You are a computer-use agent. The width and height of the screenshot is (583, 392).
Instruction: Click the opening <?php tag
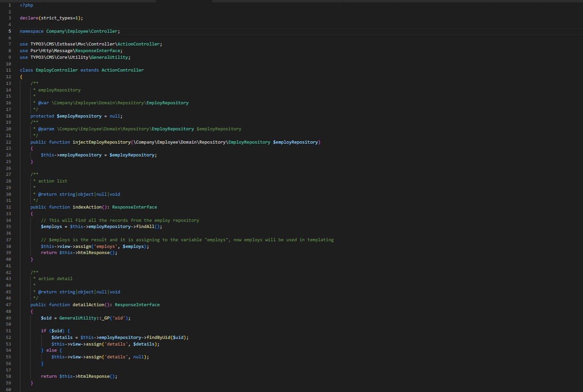point(27,5)
